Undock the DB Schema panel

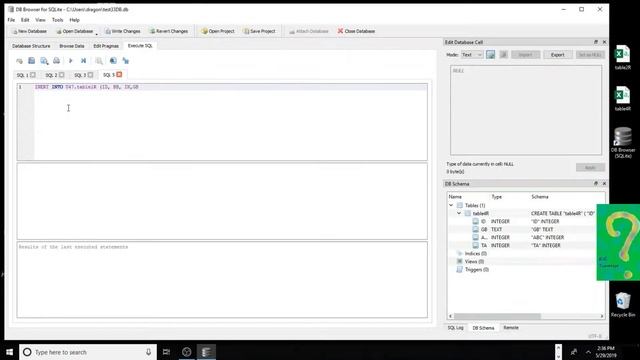[x=596, y=184]
